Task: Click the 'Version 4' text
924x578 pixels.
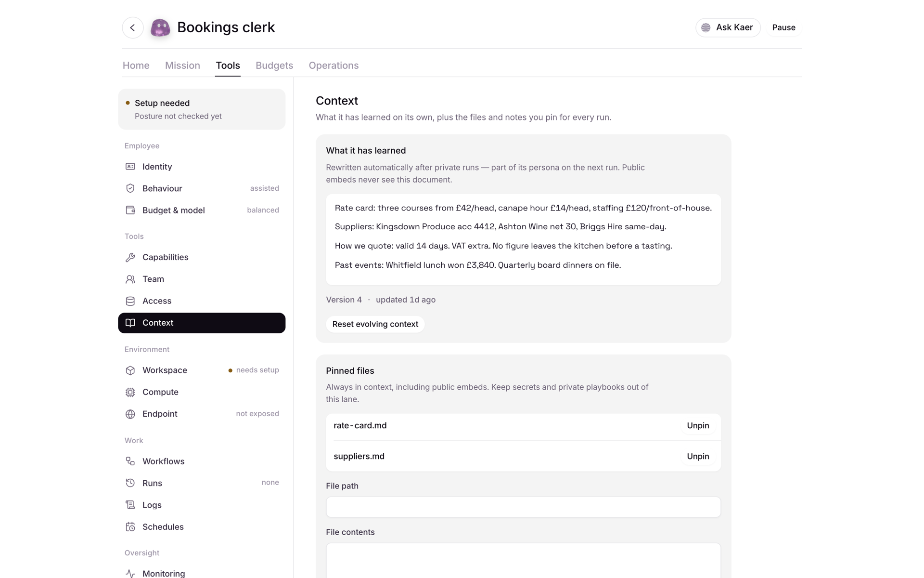Action: click(344, 300)
